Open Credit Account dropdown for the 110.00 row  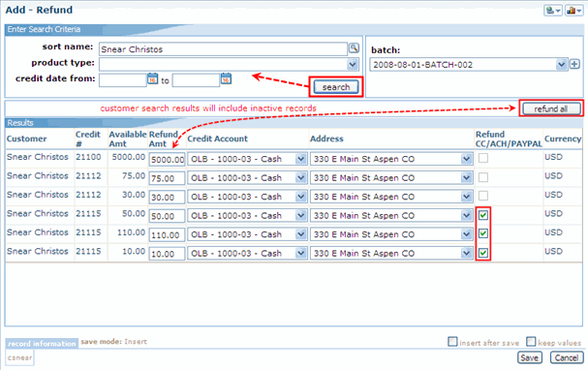(300, 234)
